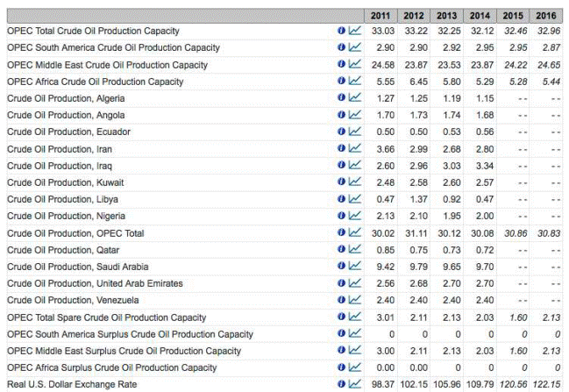Open chart icon for OPEC South America Crude Oil Production Capacity
The image size is (569, 392).
point(355,47)
